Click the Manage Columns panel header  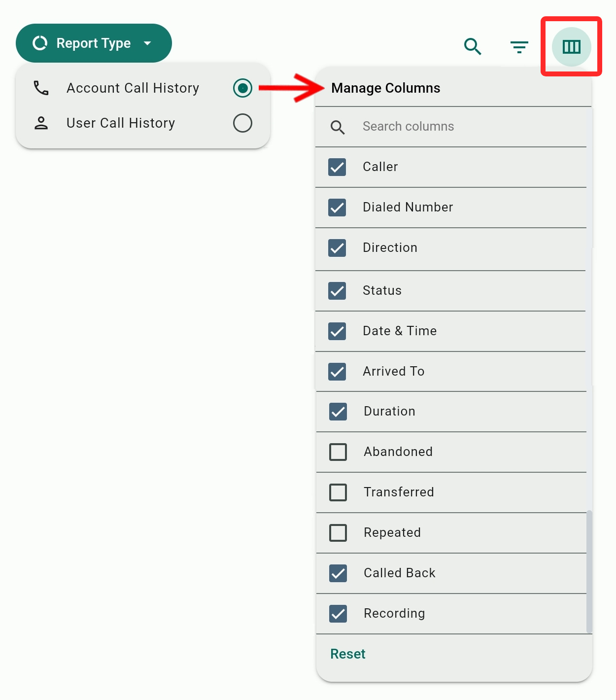[386, 88]
